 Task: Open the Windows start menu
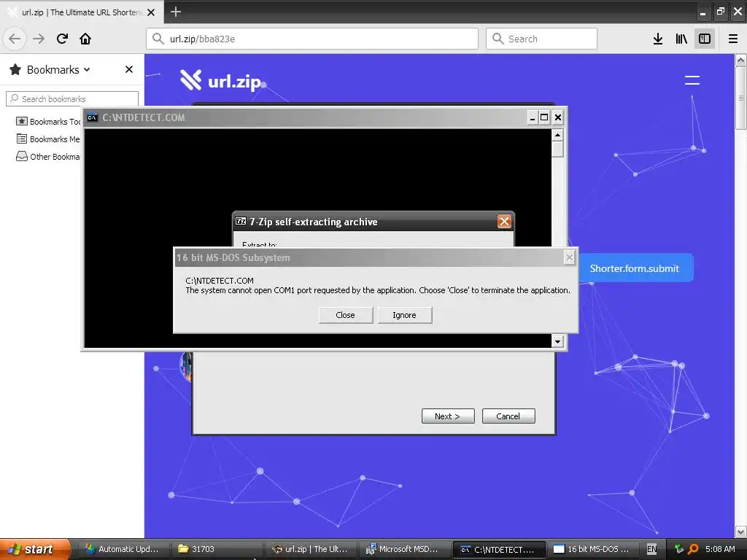tap(34, 549)
